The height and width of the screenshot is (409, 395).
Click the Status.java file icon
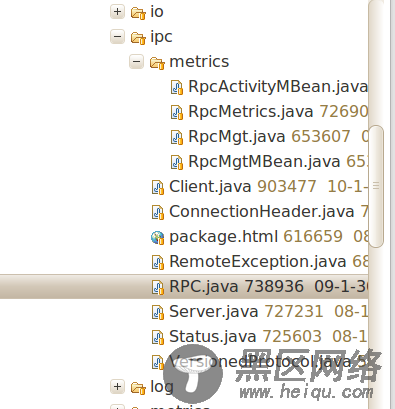pyautogui.click(x=158, y=337)
